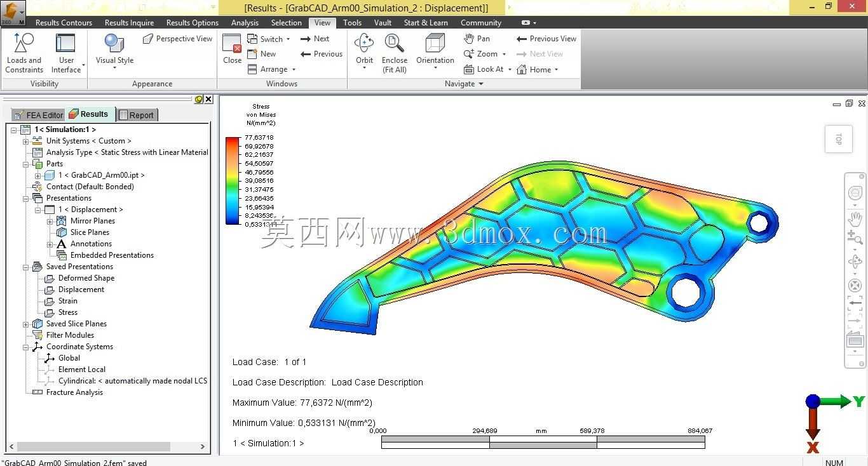This screenshot has height=466, width=868.
Task: Collapse the Coordinate Systems node
Action: click(26, 347)
